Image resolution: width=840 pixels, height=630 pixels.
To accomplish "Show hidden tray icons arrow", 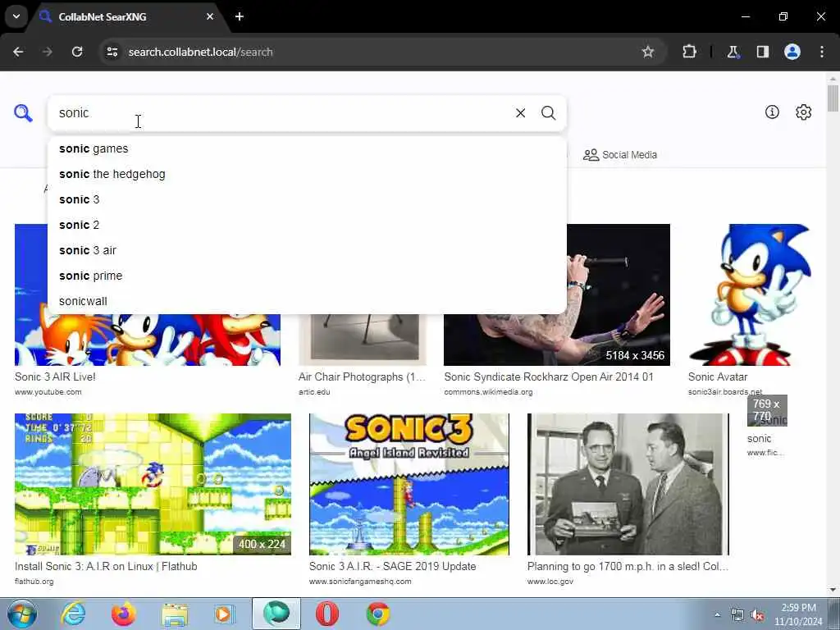I will click(717, 614).
